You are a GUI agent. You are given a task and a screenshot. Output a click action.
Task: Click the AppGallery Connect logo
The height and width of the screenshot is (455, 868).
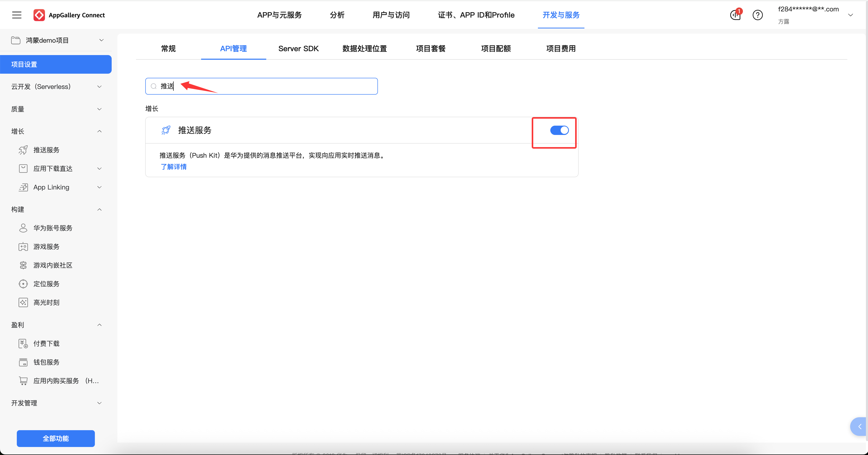tap(39, 15)
